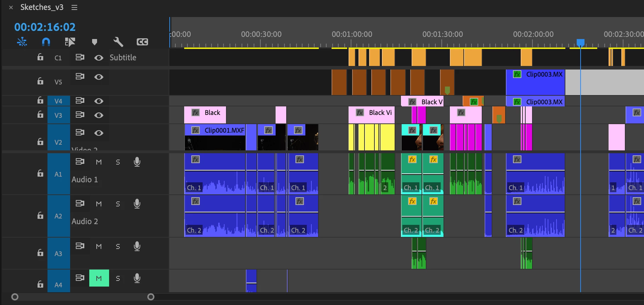The image size is (644, 305).
Task: Toggle sync lock on Audio 2
Action: pos(80,203)
